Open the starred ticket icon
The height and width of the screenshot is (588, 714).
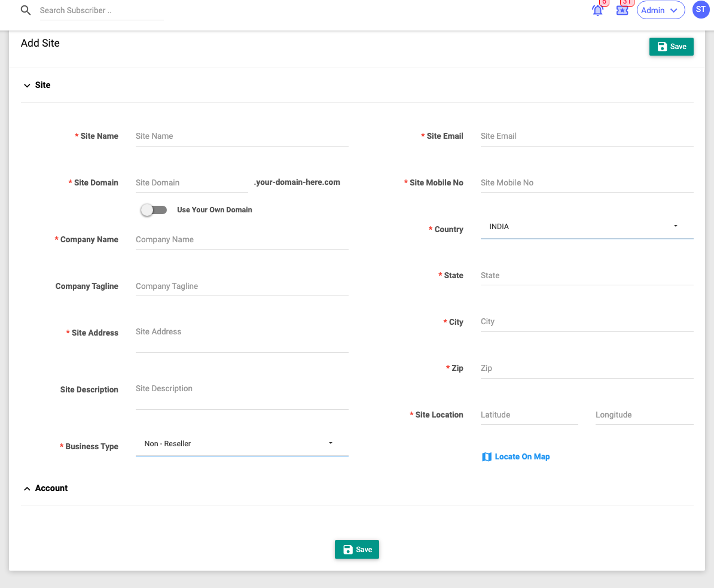click(623, 10)
